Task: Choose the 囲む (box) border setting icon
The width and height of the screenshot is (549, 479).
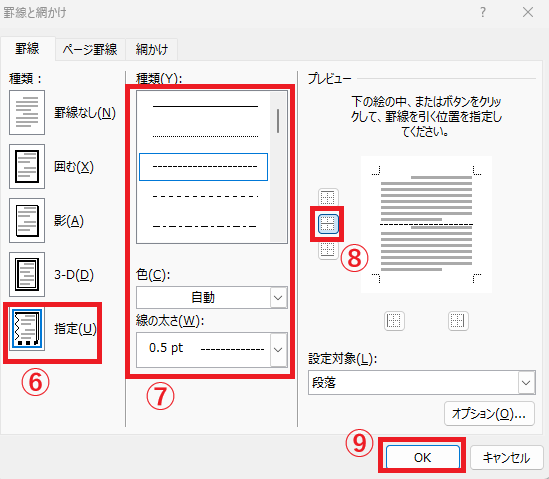Action: pyautogui.click(x=27, y=166)
